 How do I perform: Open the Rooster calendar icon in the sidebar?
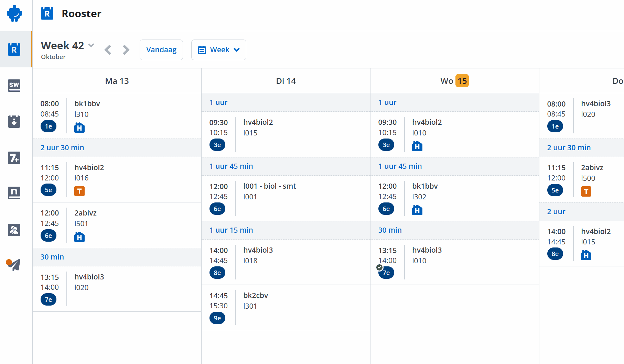click(14, 49)
